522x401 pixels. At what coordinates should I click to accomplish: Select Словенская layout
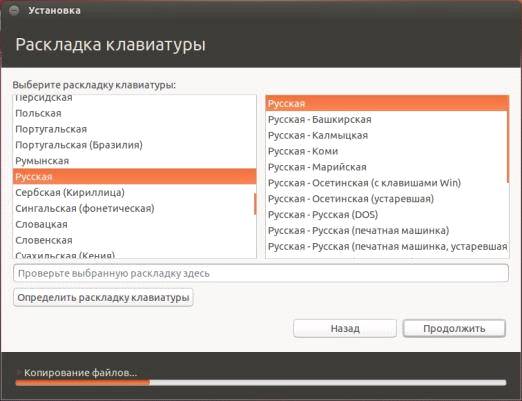click(134, 240)
